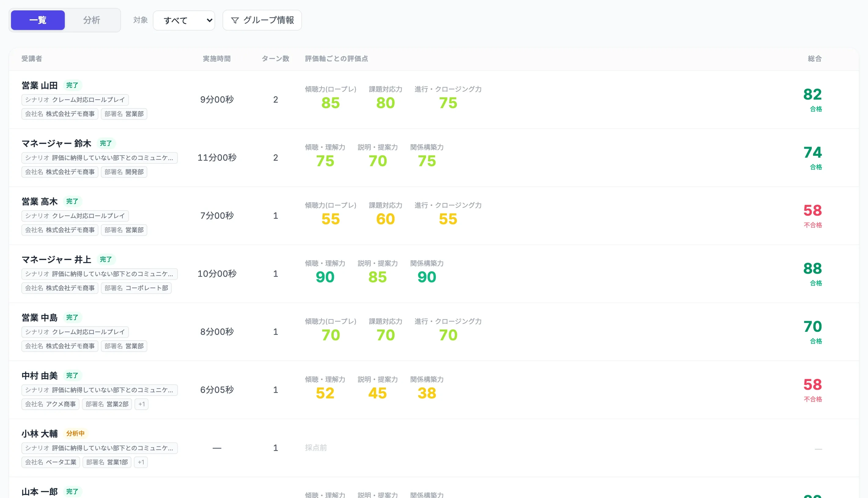Image resolution: width=868 pixels, height=498 pixels.
Task: Click total score 74 for マネージャー 鈴木
Action: point(813,152)
